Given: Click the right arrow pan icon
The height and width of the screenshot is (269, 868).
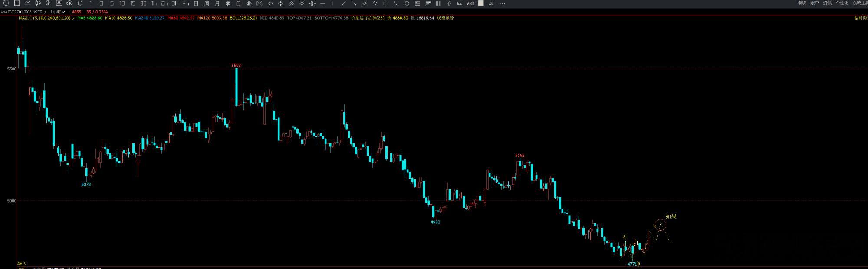Looking at the screenshot, I should (280, 3).
